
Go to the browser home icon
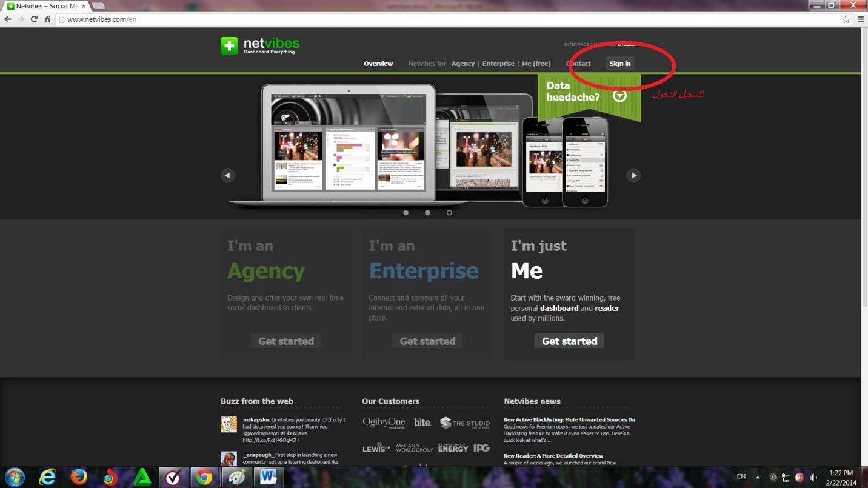pos(47,19)
